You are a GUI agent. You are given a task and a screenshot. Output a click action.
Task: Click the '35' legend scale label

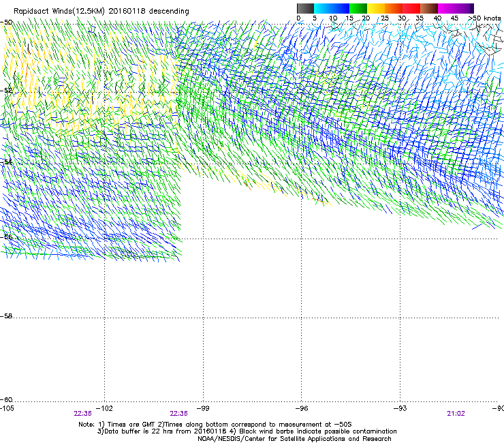420,18
